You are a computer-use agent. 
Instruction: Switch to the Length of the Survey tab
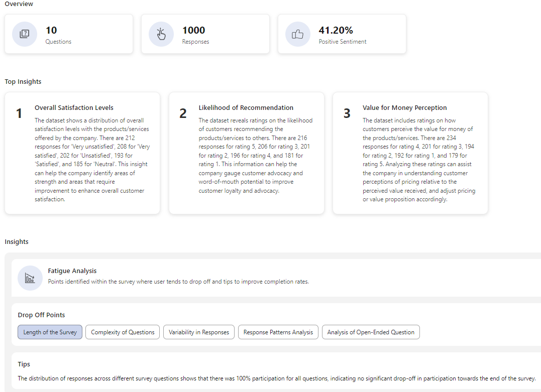(x=50, y=332)
